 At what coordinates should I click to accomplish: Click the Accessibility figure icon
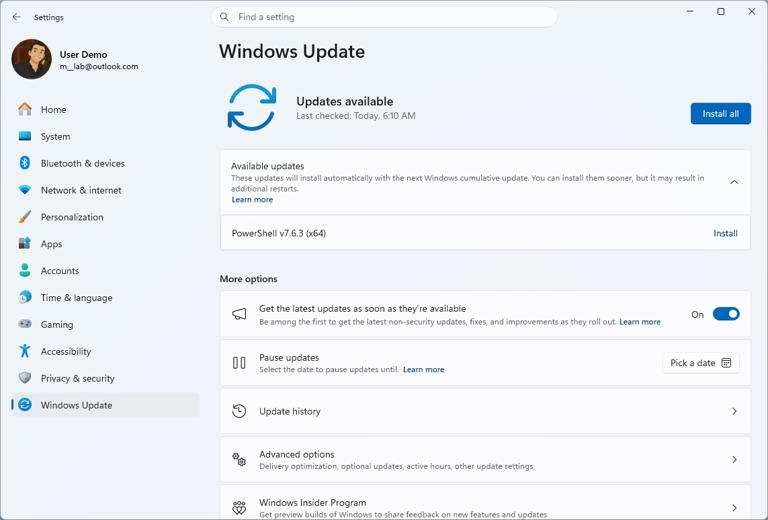coord(24,351)
